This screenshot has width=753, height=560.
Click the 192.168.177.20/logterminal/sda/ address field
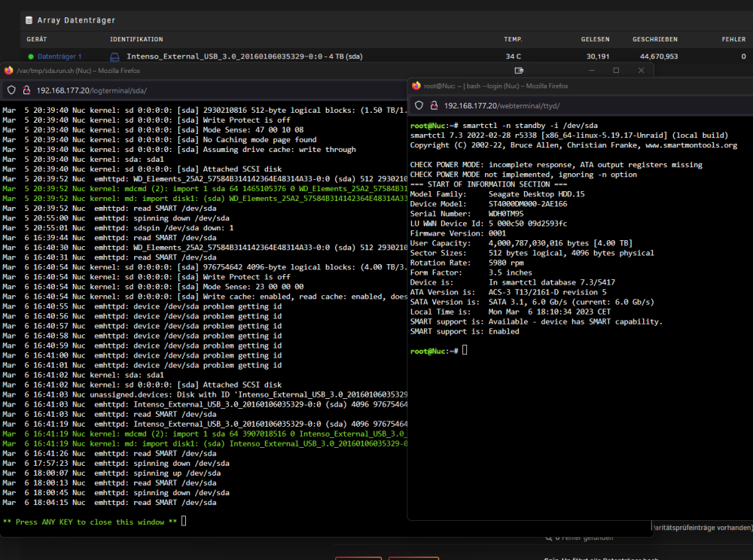pyautogui.click(x=92, y=90)
